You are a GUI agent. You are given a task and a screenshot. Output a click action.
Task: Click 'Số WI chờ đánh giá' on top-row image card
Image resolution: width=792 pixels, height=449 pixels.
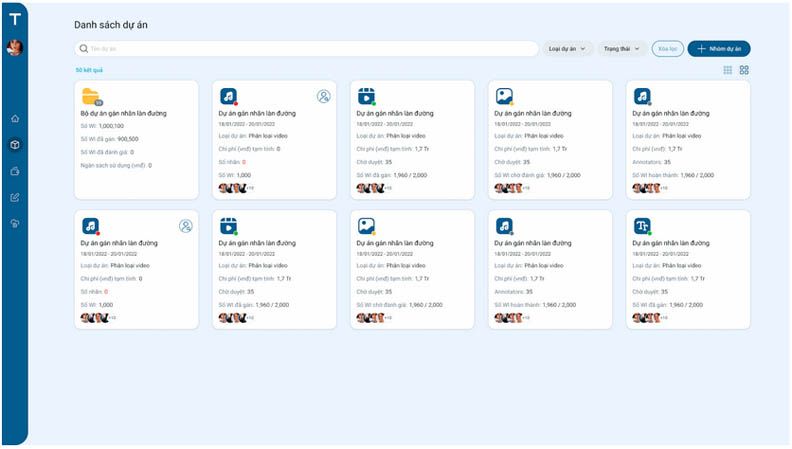[x=537, y=176]
